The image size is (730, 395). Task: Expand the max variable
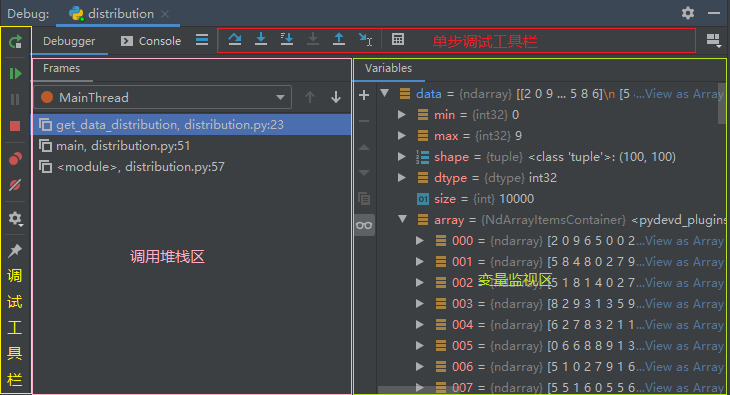[402, 136]
